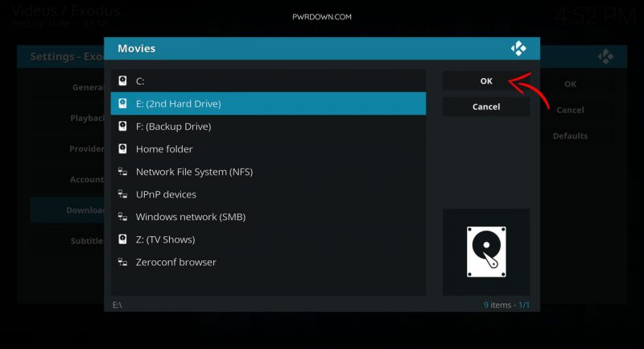Screen dimensions: 644x349
Task: Select Windows network (SMB) entry
Action: pyautogui.click(x=268, y=217)
